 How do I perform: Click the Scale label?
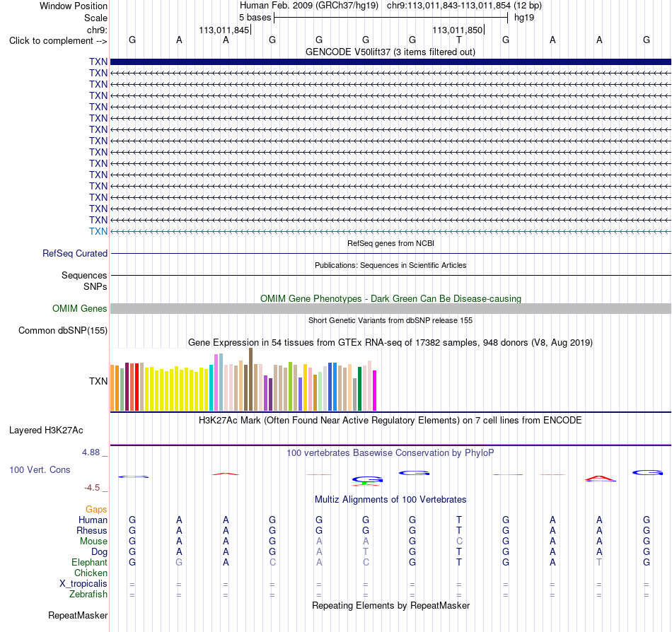95,18
